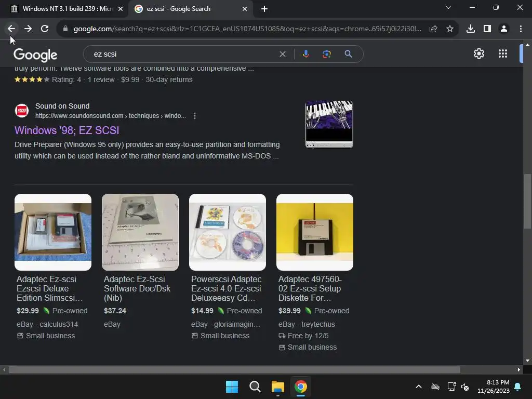Open clock and date 8:13 PM

pyautogui.click(x=494, y=387)
